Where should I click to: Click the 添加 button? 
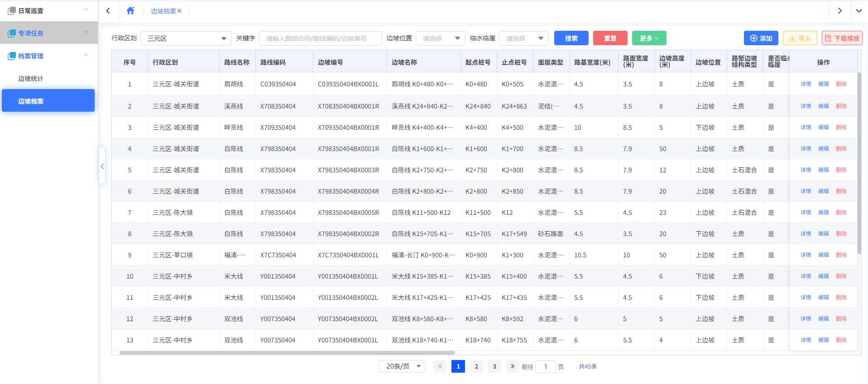tap(761, 38)
